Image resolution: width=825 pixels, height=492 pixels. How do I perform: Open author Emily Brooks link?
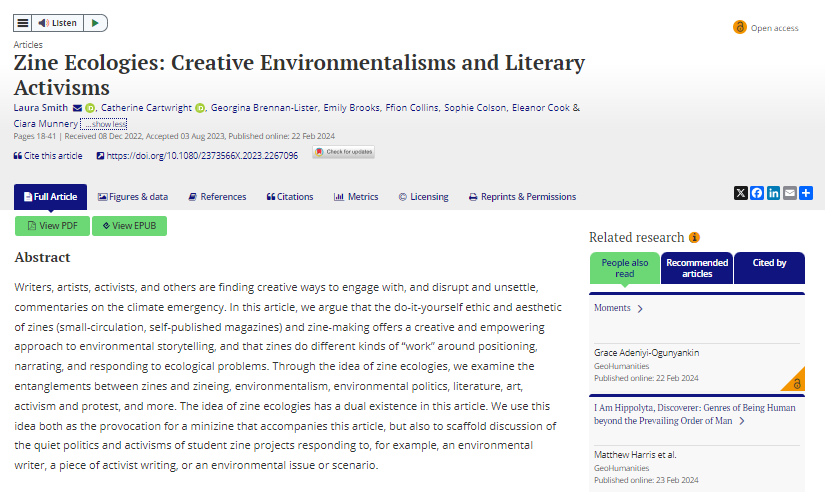pyautogui.click(x=351, y=107)
